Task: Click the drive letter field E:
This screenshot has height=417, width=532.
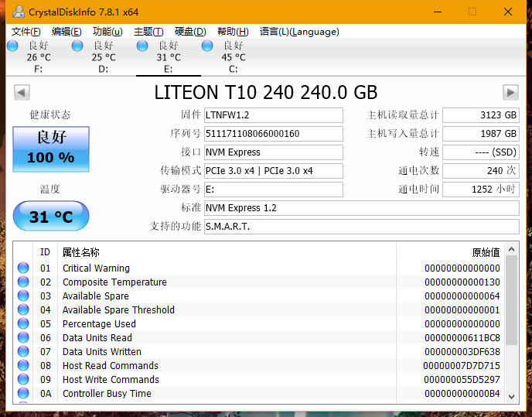Action: click(x=274, y=189)
